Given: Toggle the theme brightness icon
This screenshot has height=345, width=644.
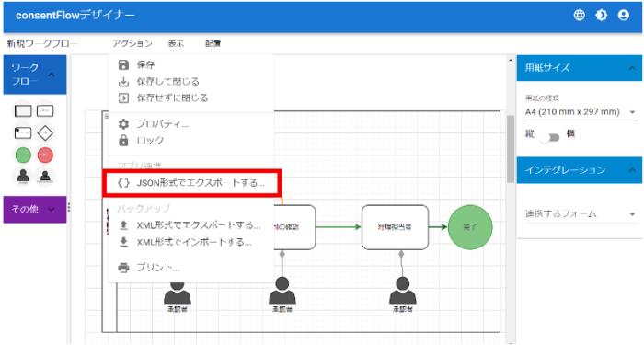Looking at the screenshot, I should (x=602, y=16).
